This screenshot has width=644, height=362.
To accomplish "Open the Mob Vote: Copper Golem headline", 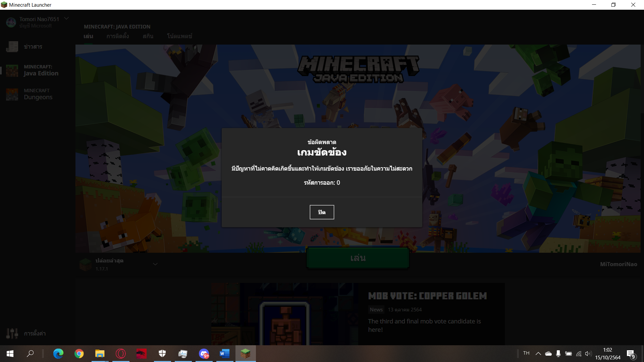I will click(427, 296).
